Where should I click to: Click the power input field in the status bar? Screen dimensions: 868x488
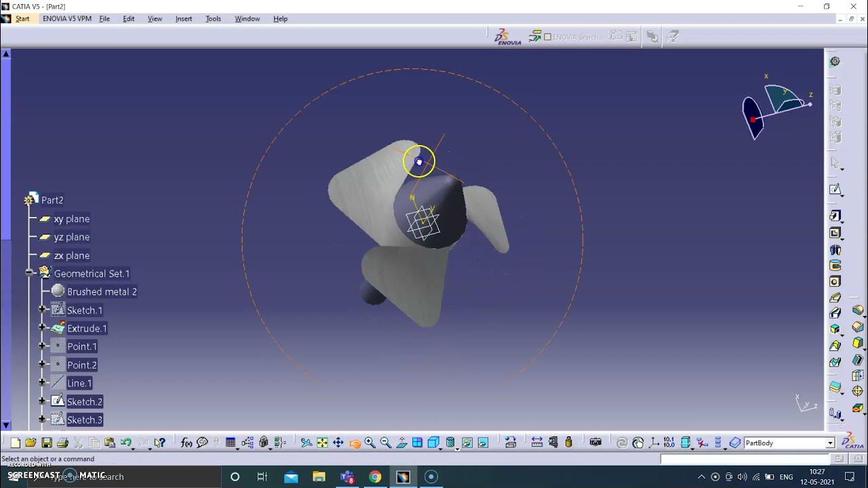coord(745,459)
